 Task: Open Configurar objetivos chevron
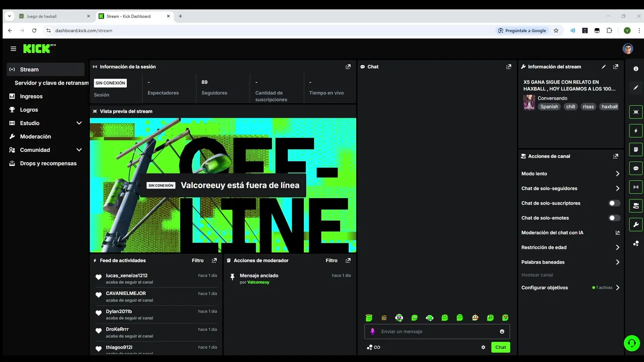coord(617,288)
